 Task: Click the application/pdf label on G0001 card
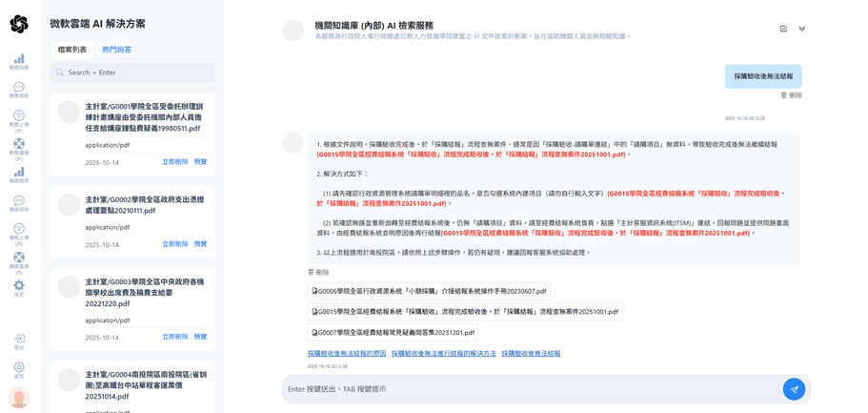pos(108,145)
